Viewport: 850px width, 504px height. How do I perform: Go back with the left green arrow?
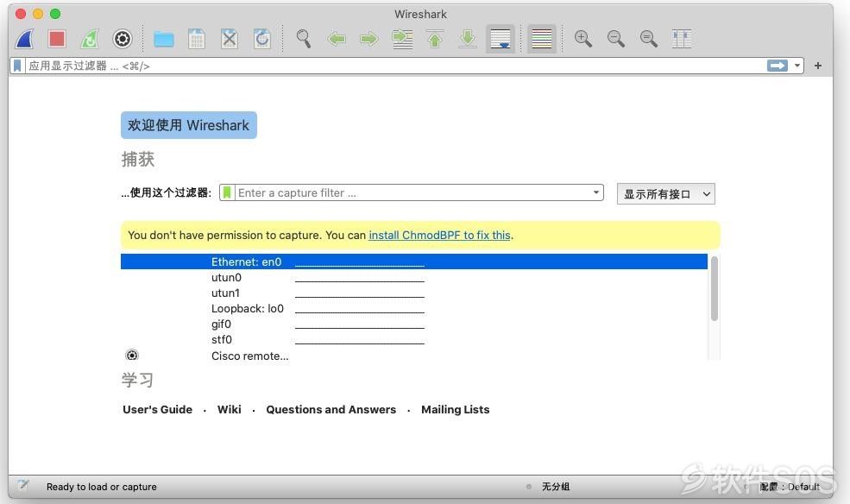[337, 39]
